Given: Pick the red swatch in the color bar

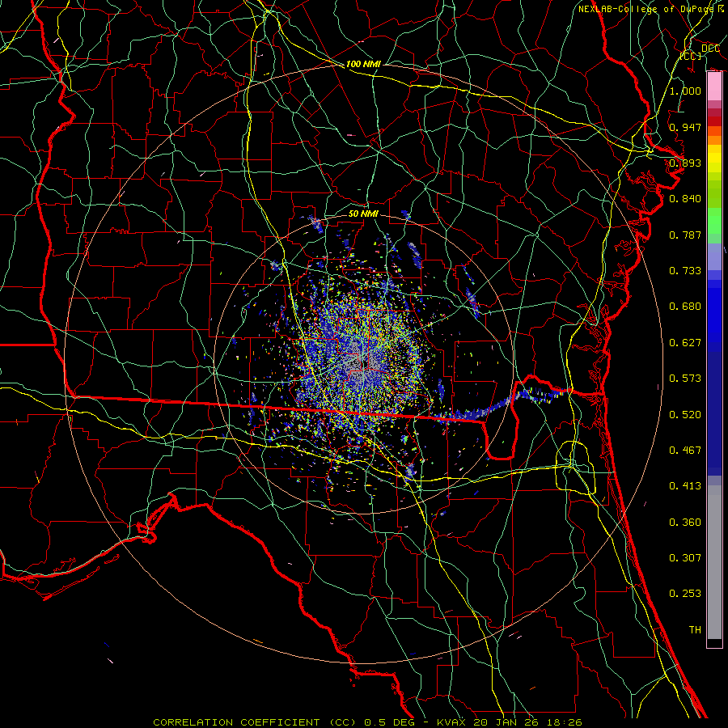Looking at the screenshot, I should (714, 121).
